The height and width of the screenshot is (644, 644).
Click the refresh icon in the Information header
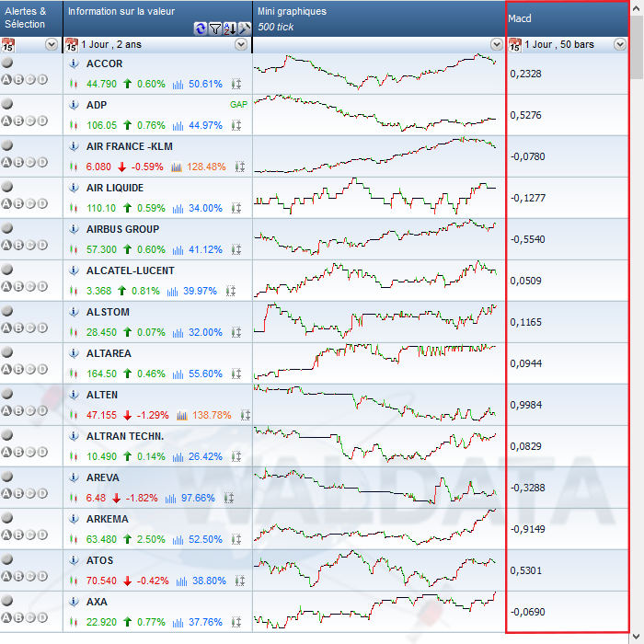coord(201,29)
